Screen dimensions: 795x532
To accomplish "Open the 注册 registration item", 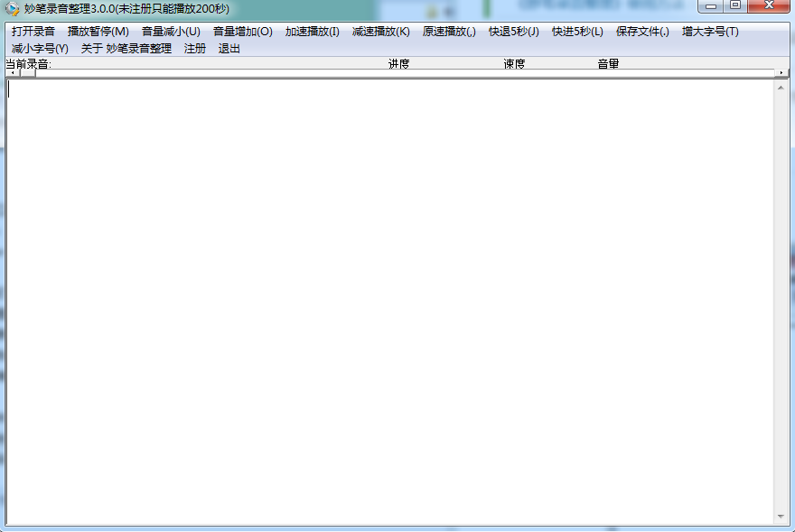I will [195, 49].
